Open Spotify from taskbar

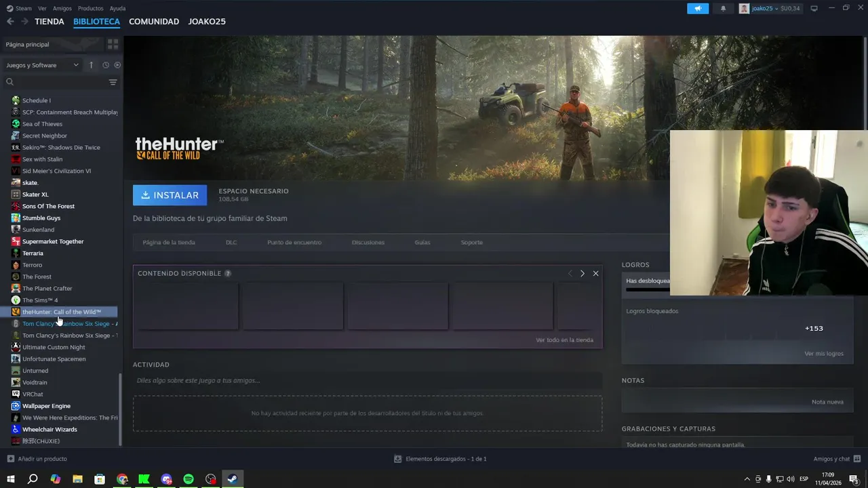[189, 479]
